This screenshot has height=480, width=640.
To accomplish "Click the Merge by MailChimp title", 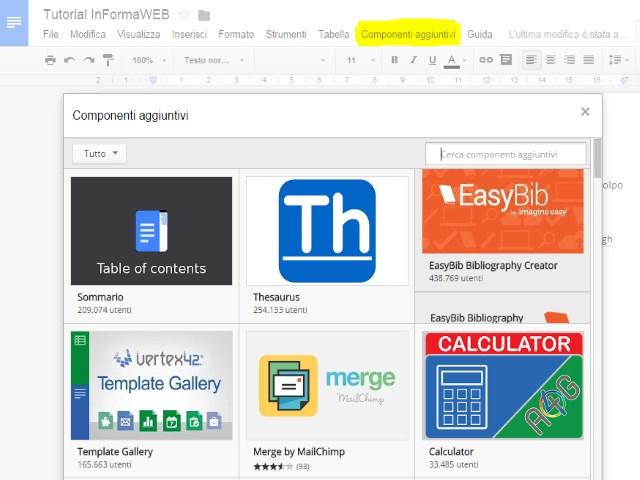I will coord(299,452).
